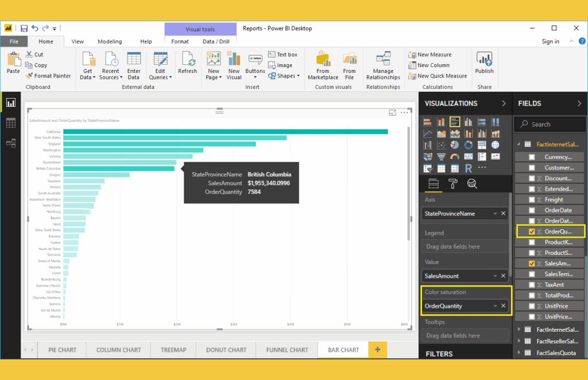Select the stacked bar chart visual
The image size is (588, 380).
pyautogui.click(x=427, y=122)
